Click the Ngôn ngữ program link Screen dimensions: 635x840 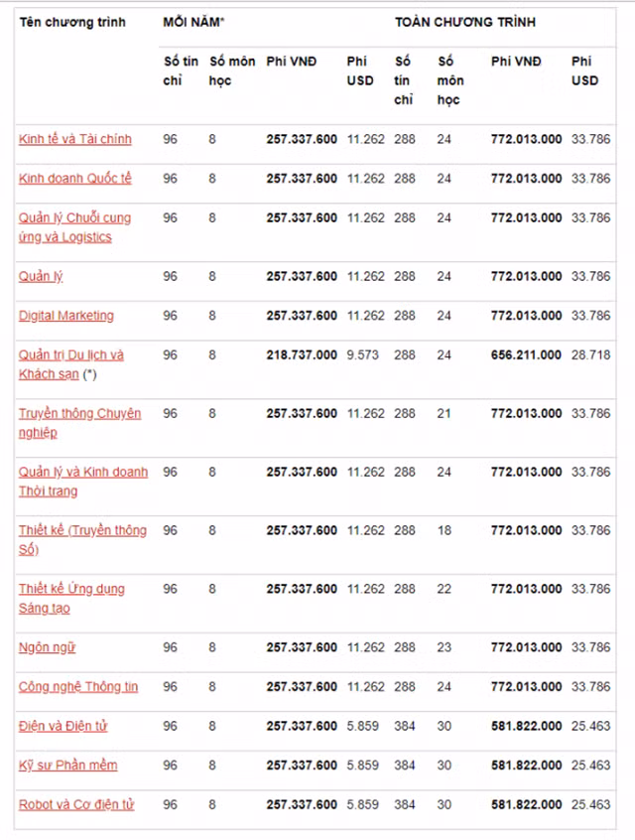pyautogui.click(x=47, y=647)
